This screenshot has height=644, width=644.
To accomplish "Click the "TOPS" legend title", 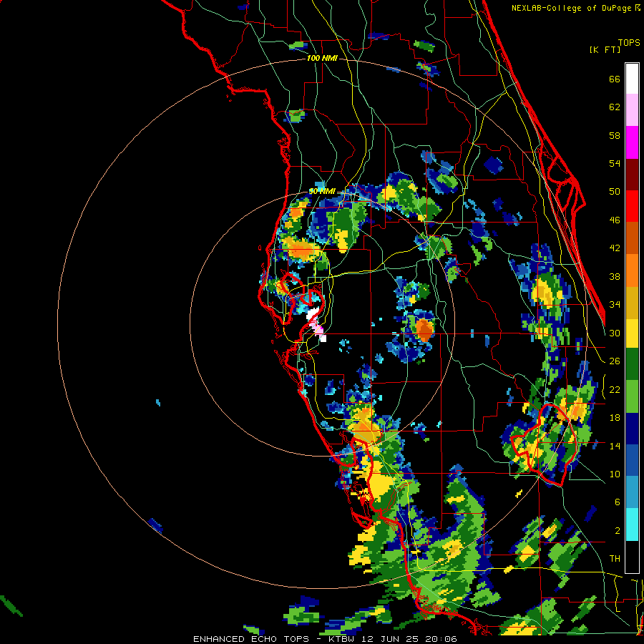I will [629, 42].
